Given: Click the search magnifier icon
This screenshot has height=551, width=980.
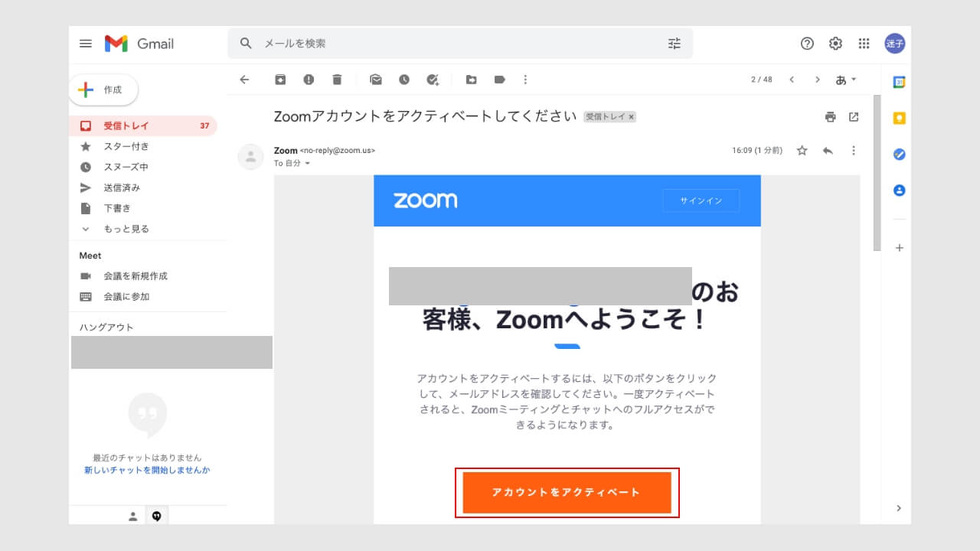Looking at the screenshot, I should coord(246,44).
